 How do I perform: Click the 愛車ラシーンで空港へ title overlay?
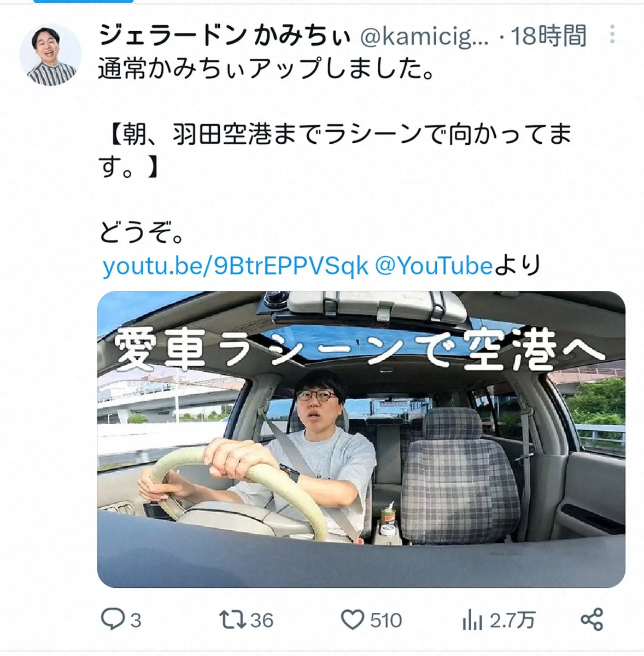[x=361, y=350]
